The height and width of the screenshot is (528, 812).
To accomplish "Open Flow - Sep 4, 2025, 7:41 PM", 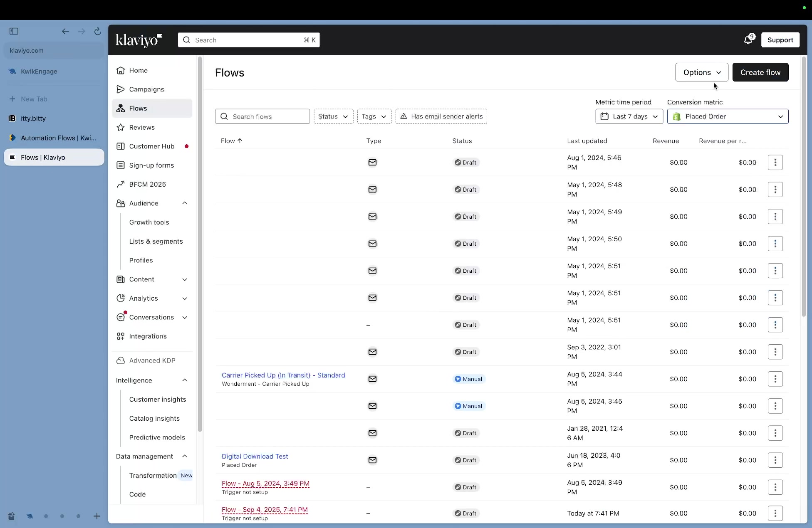I will (x=265, y=509).
